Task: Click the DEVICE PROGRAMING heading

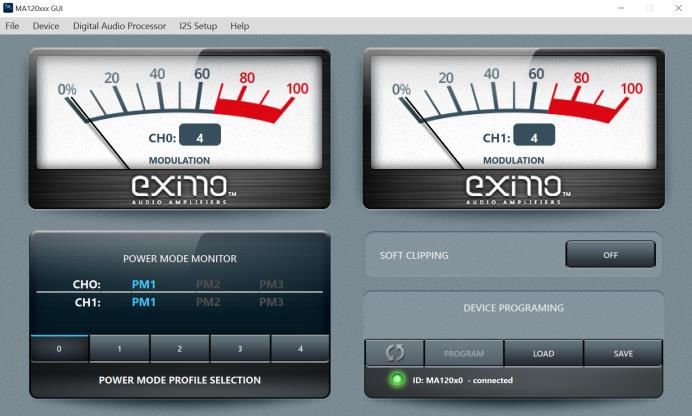Action: (514, 308)
